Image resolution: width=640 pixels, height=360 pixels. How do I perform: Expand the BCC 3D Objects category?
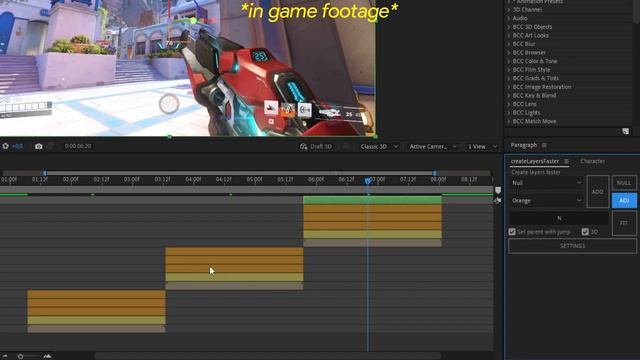point(509,27)
